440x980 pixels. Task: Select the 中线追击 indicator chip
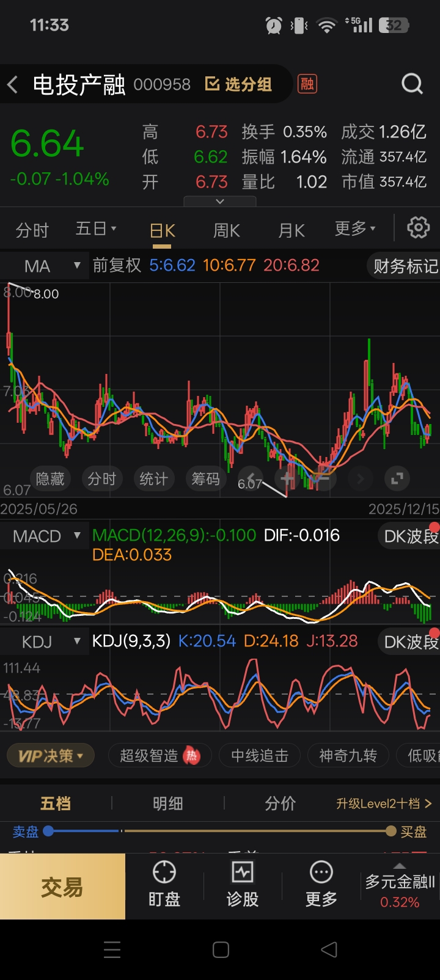coord(260,756)
